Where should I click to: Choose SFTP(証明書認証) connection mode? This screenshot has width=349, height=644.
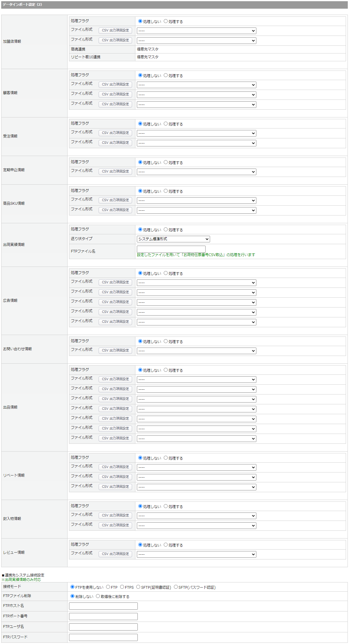click(x=138, y=587)
